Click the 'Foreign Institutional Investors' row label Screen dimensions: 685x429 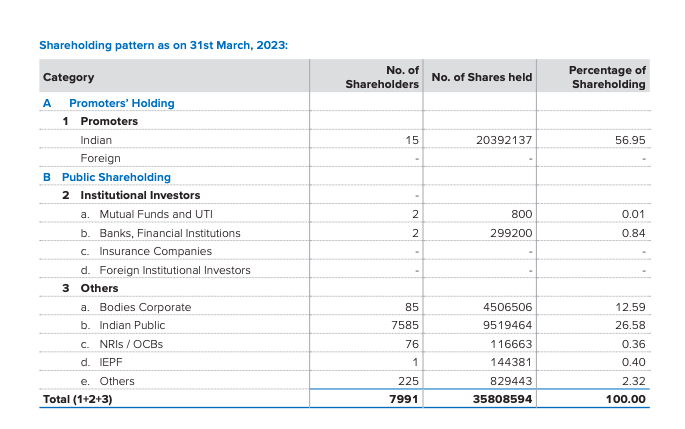[x=175, y=270]
